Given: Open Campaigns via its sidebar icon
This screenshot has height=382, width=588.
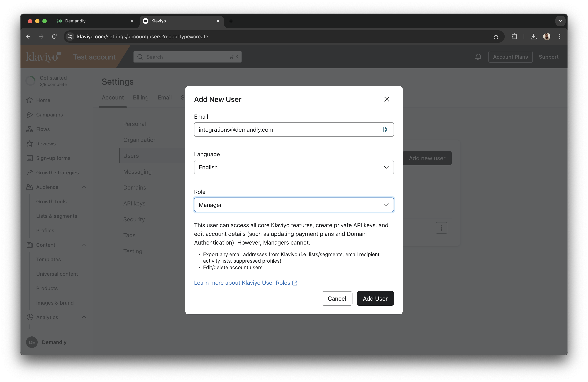Looking at the screenshot, I should point(30,114).
